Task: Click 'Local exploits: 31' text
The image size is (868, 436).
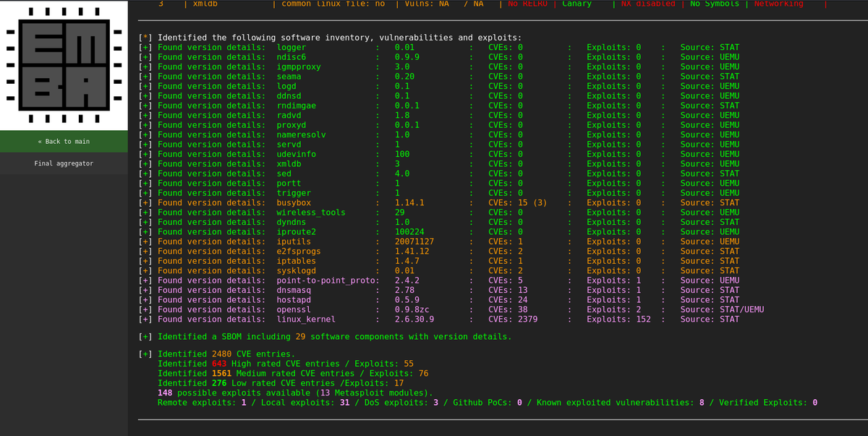Action: 301,402
